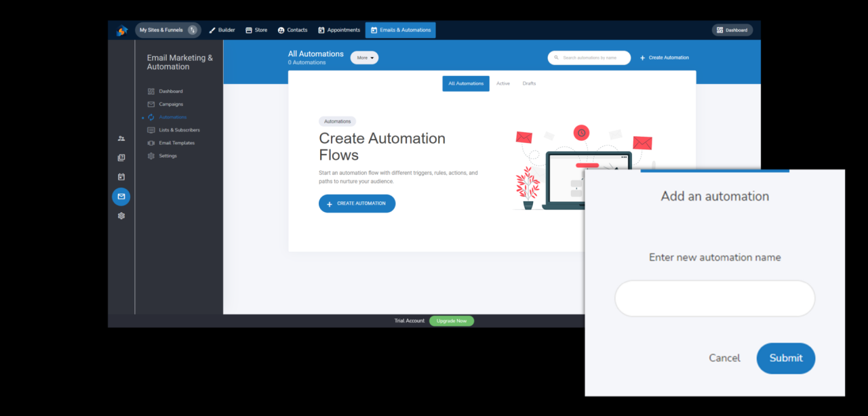
Task: Select the Builder pencil icon
Action: tap(212, 30)
